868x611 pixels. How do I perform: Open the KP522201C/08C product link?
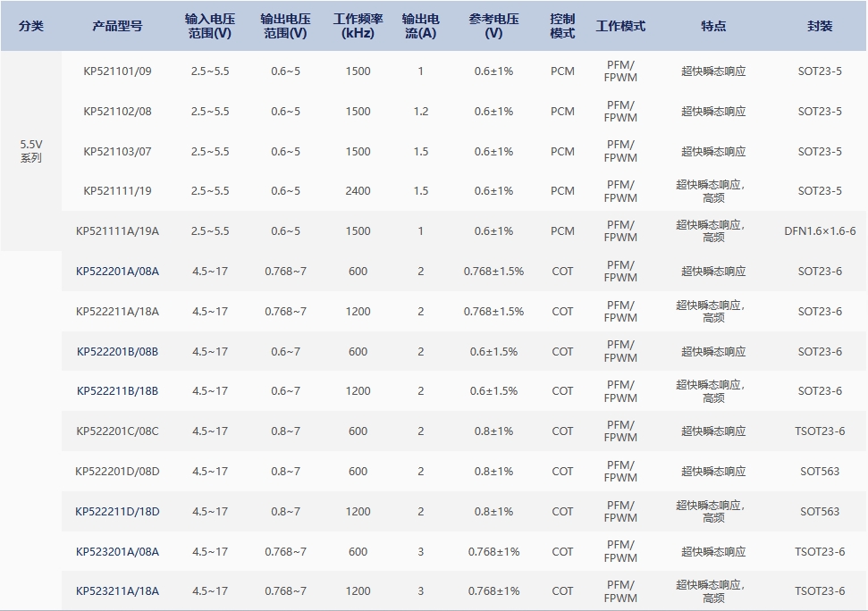tap(117, 431)
